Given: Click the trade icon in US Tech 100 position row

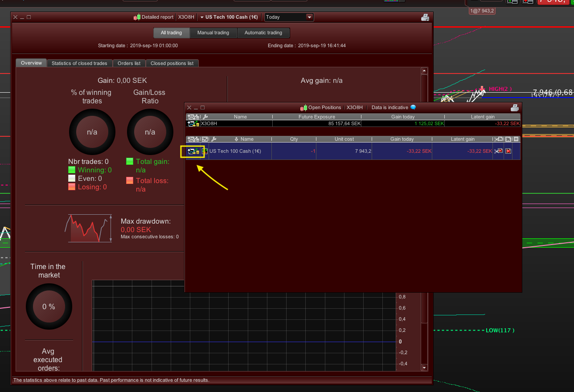Looking at the screenshot, I should [x=193, y=151].
